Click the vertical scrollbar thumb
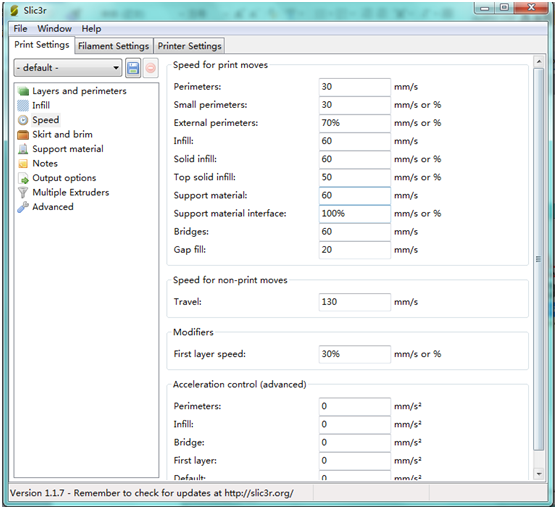Viewport: 557px width, 509px height. click(x=539, y=259)
